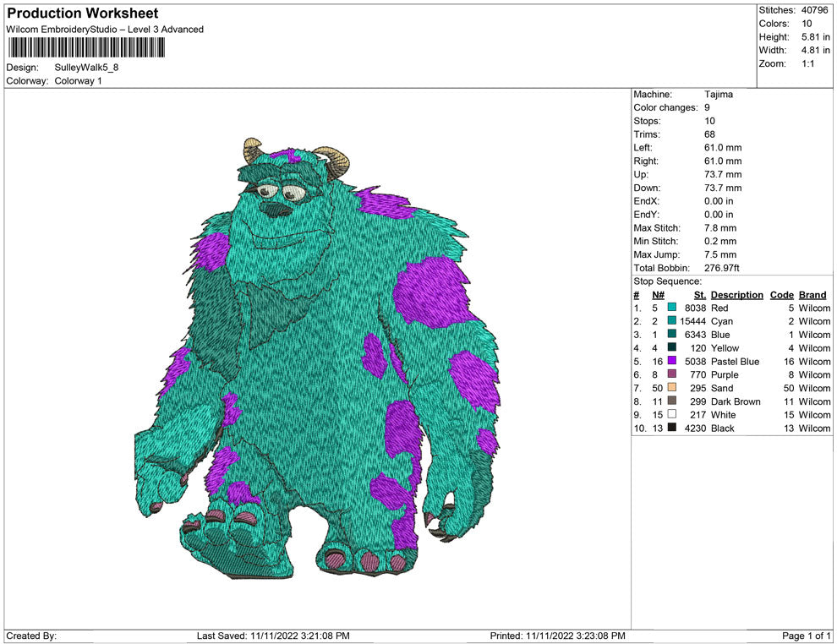Click the Stop Sequence heading
837x644 pixels.
tap(668, 281)
